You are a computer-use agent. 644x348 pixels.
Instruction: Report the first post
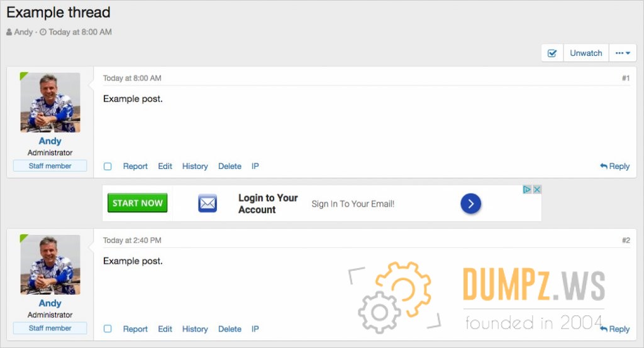point(135,166)
